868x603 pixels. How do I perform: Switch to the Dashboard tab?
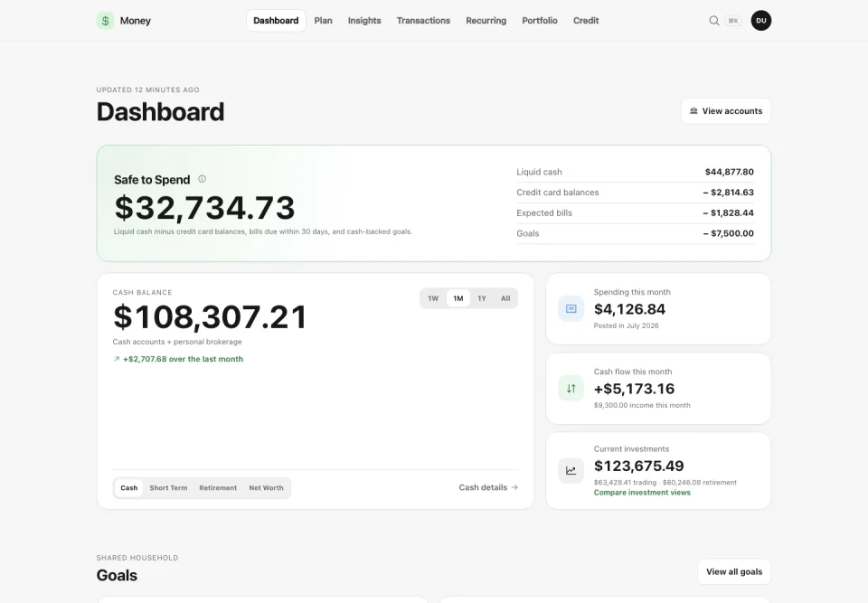pyautogui.click(x=276, y=21)
